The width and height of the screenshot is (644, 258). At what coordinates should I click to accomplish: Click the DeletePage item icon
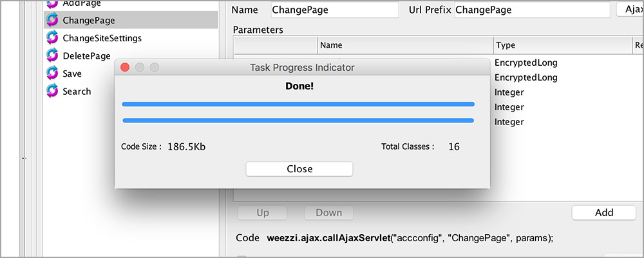click(x=52, y=55)
